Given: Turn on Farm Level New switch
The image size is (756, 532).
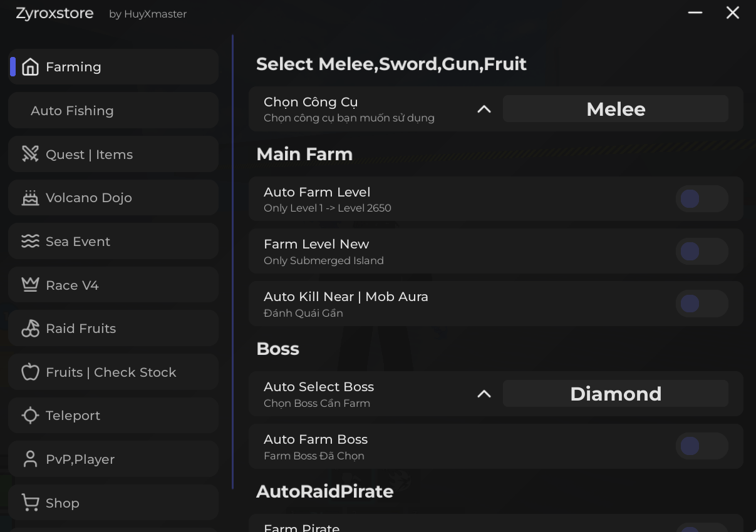Looking at the screenshot, I should tap(702, 252).
